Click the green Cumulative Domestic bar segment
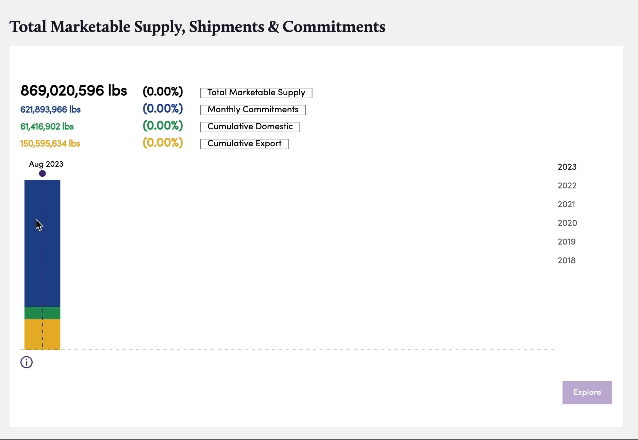The width and height of the screenshot is (638, 440). [x=42, y=313]
